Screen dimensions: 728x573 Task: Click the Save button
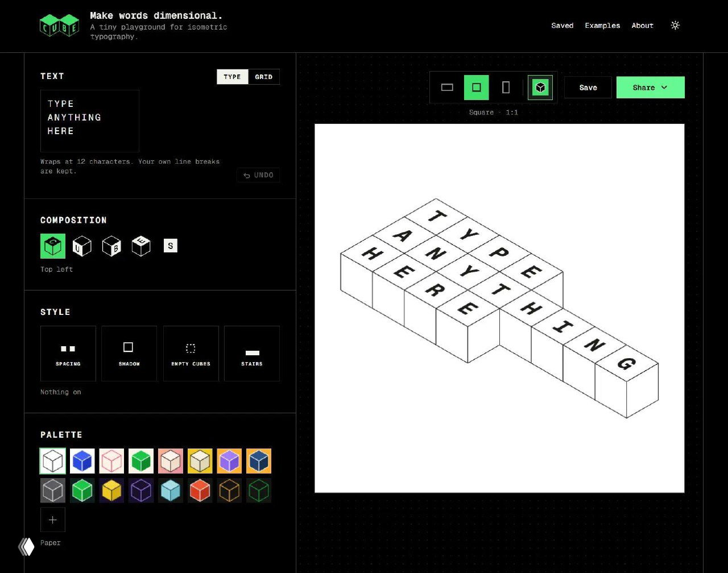588,88
